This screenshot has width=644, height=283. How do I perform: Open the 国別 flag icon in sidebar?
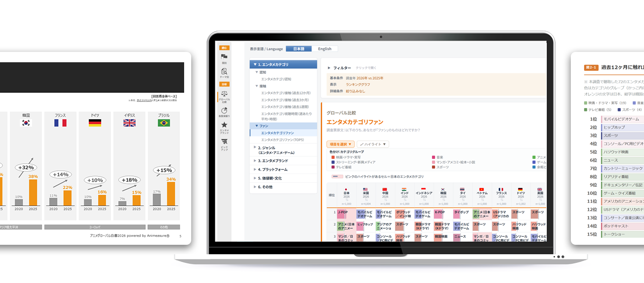click(224, 58)
